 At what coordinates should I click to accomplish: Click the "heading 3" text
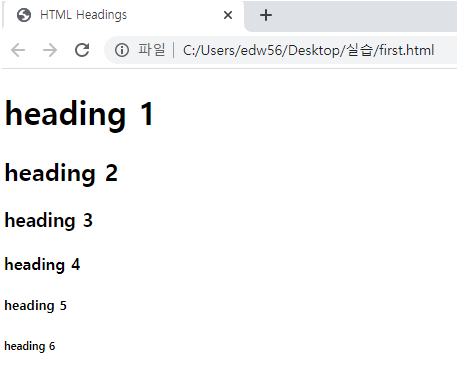click(x=49, y=221)
